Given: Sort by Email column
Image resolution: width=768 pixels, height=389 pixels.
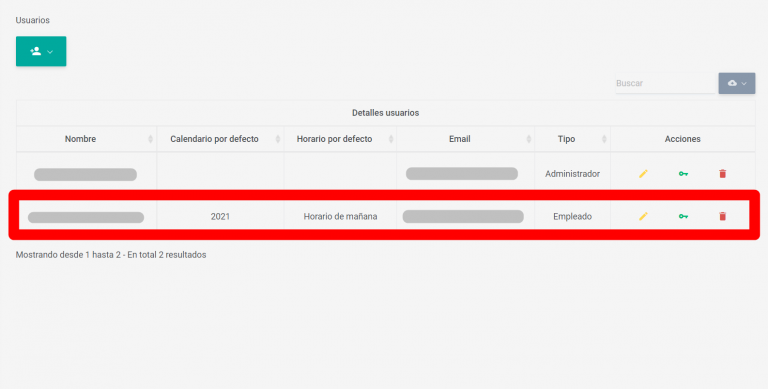Looking at the screenshot, I should point(465,139).
